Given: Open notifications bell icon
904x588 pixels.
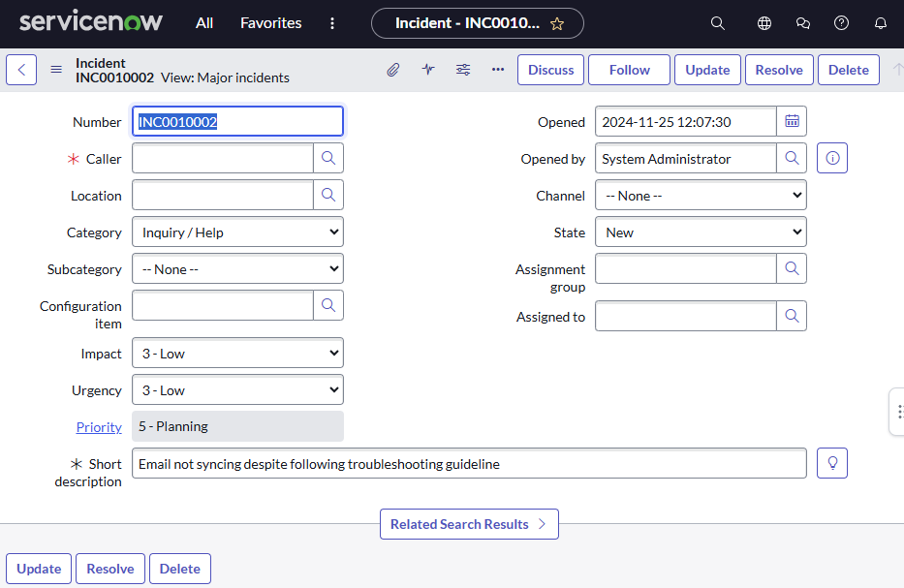Looking at the screenshot, I should (881, 23).
